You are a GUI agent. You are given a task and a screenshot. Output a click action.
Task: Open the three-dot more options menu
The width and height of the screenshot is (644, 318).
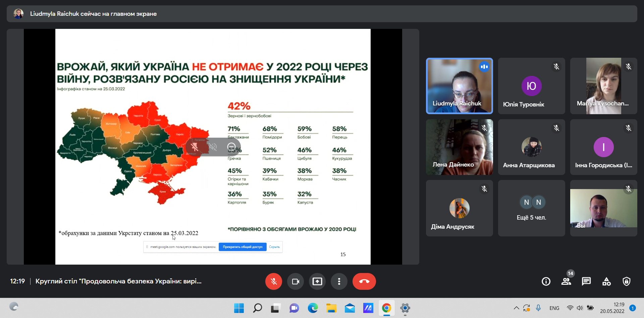[339, 281]
